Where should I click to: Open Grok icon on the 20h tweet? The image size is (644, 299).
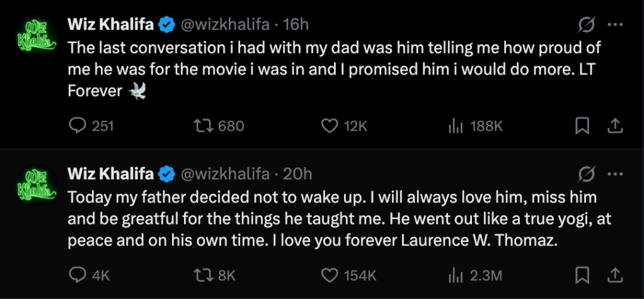[x=587, y=173]
